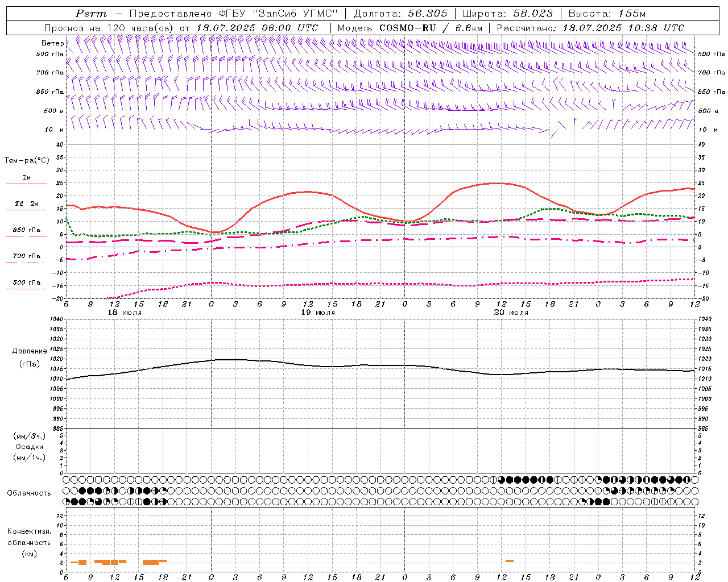Click the "Модель COSMO-RU / 6.6км" label

click(x=409, y=28)
